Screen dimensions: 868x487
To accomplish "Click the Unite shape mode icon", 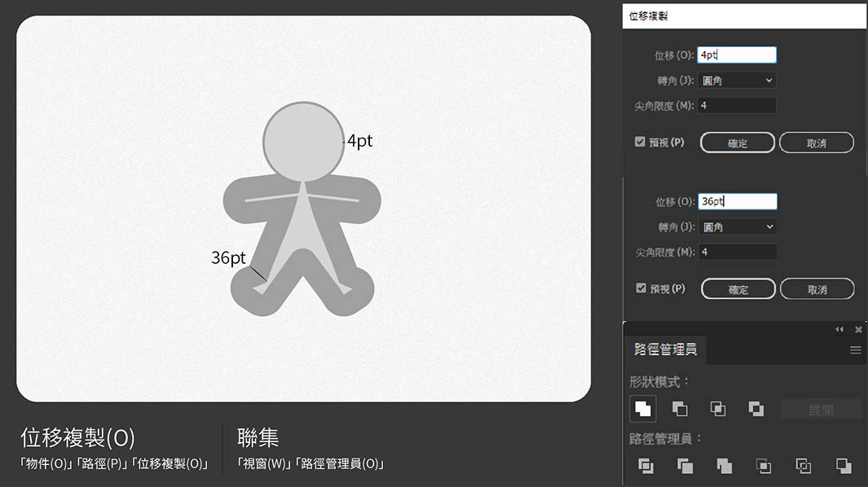I will pos(643,409).
